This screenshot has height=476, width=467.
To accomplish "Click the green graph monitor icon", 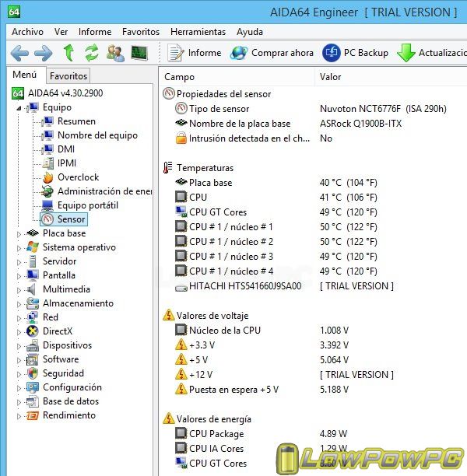I will coord(139,53).
